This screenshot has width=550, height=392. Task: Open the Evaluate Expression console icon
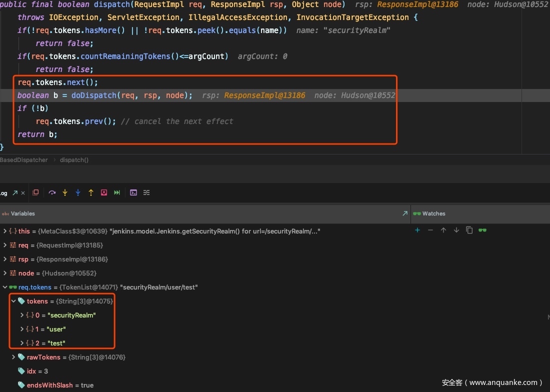pos(133,192)
